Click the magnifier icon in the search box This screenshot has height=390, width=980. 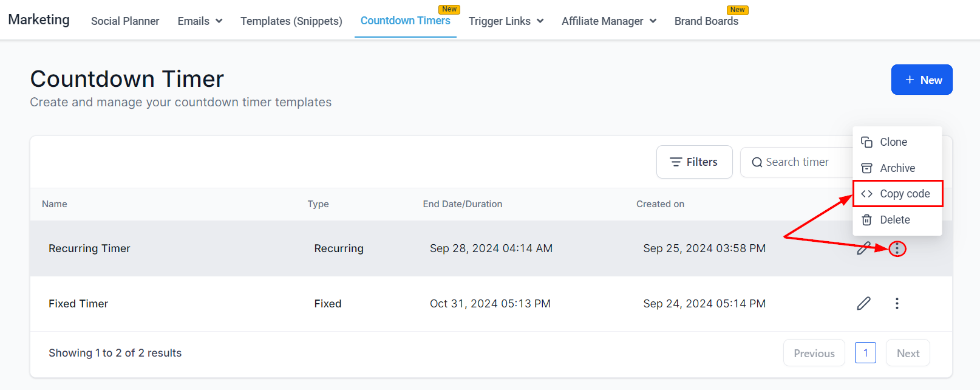tap(757, 162)
